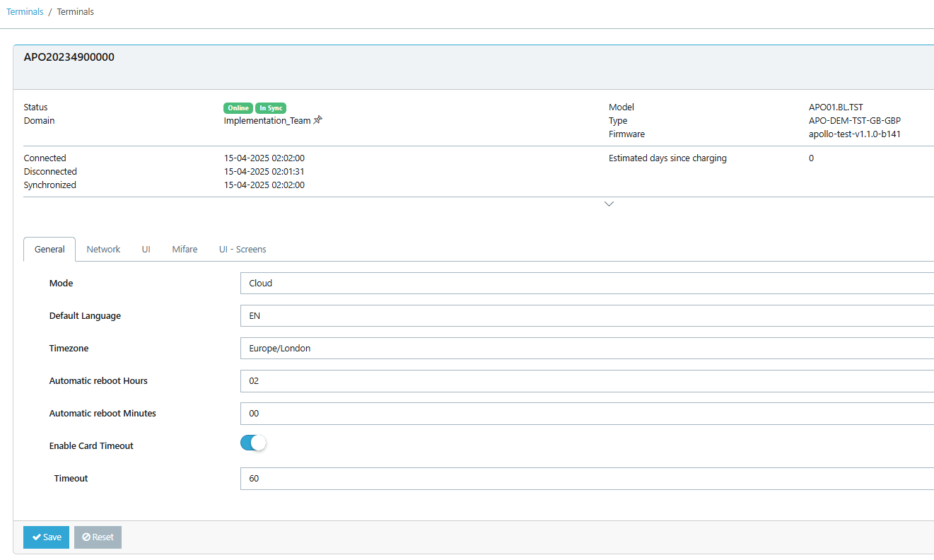Open the Mifare tab
Viewport: 934px width, 560px height.
pos(185,249)
